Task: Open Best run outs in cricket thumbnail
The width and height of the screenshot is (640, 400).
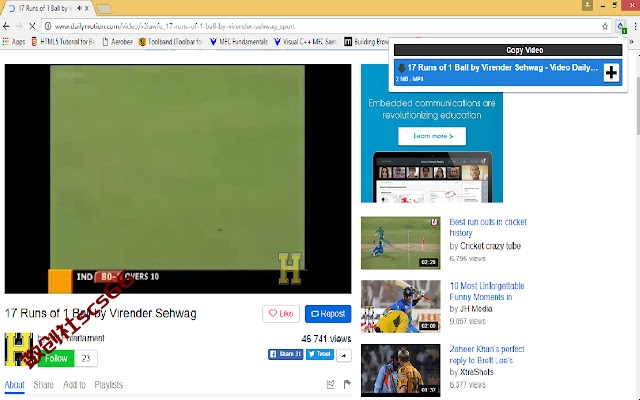Action: (400, 243)
